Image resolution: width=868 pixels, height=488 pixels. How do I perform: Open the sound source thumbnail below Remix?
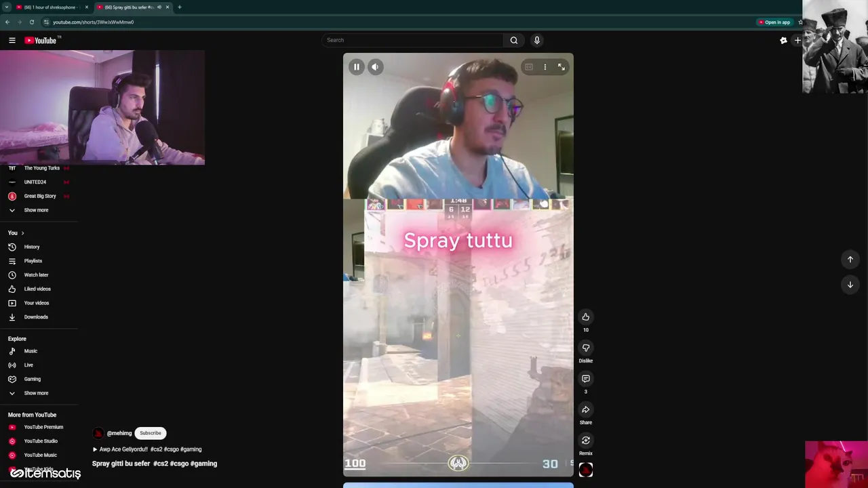click(586, 470)
